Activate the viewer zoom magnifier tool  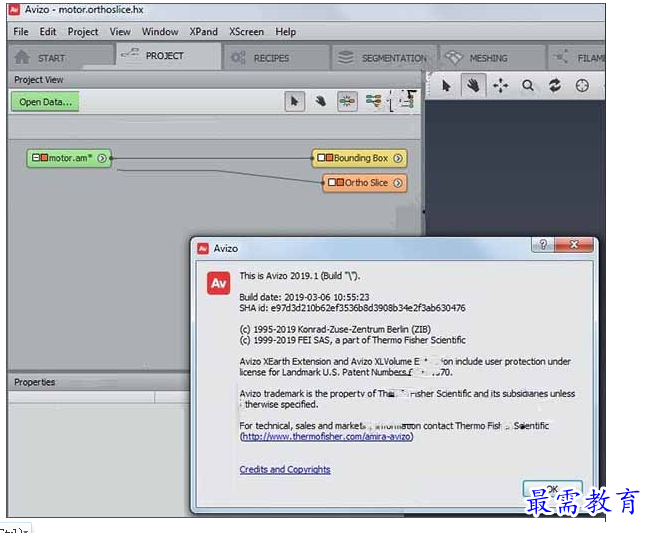528,86
